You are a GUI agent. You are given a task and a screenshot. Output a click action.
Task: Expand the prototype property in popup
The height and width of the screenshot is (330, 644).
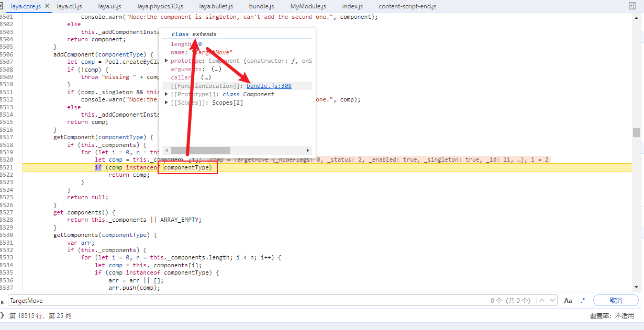(x=166, y=61)
